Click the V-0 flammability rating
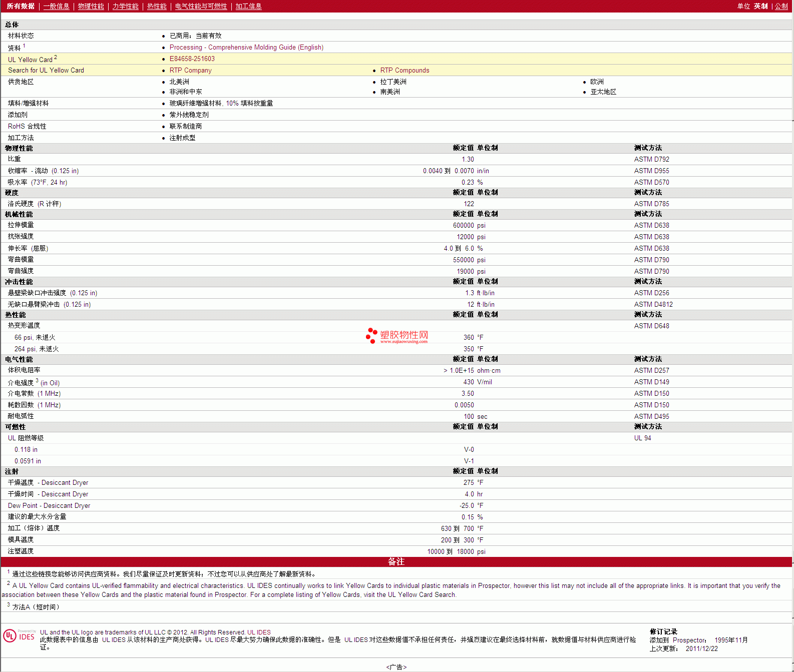 (x=469, y=449)
